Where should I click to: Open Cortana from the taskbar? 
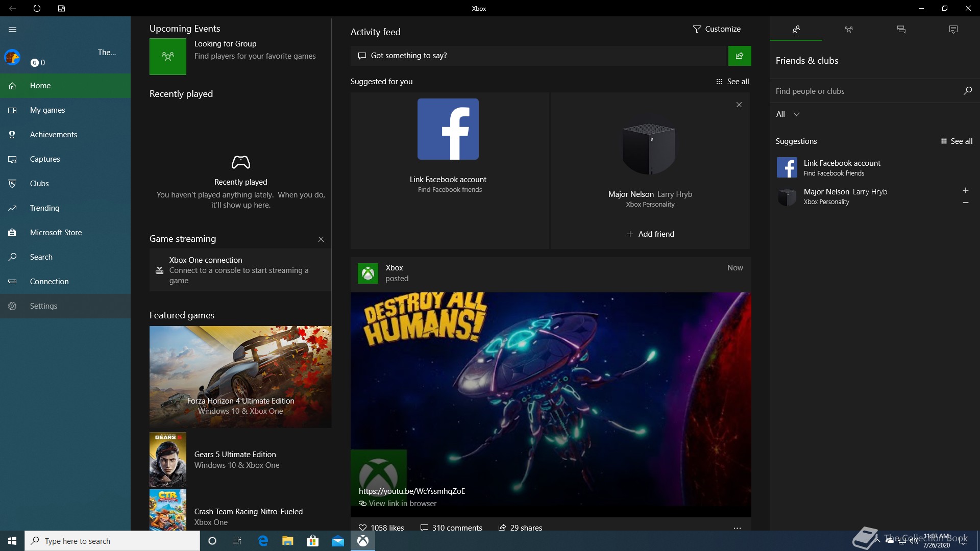click(x=212, y=541)
